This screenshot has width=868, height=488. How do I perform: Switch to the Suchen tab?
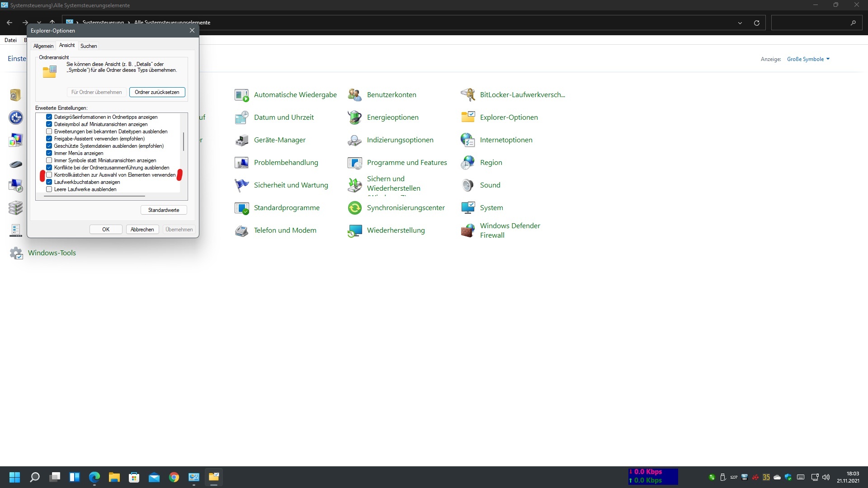89,46
